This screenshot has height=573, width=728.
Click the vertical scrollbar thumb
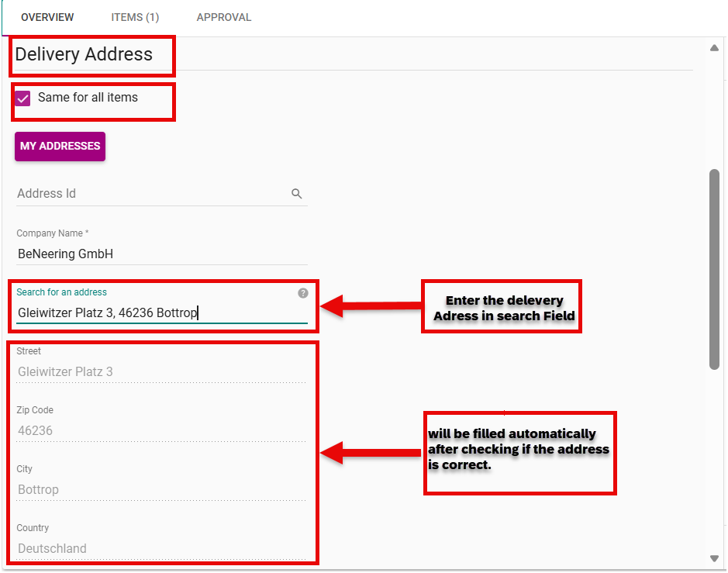point(714,268)
